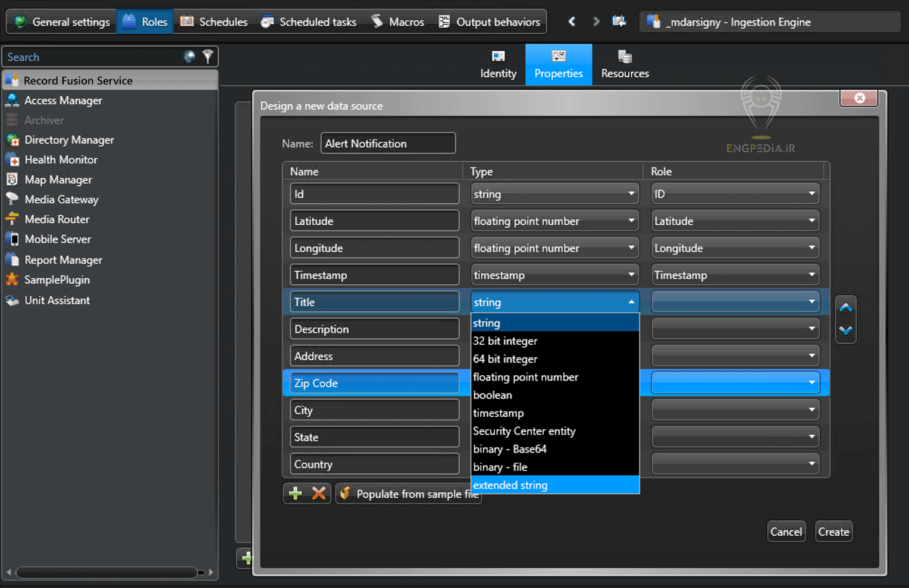Click the red X delete field icon

[319, 493]
